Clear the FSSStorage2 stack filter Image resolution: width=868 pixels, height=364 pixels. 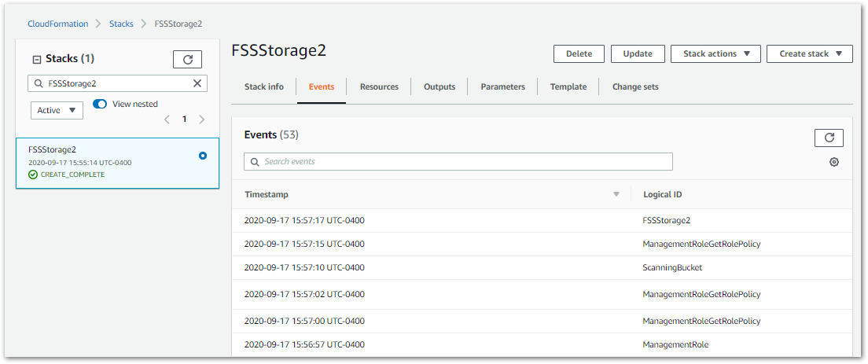click(x=197, y=83)
